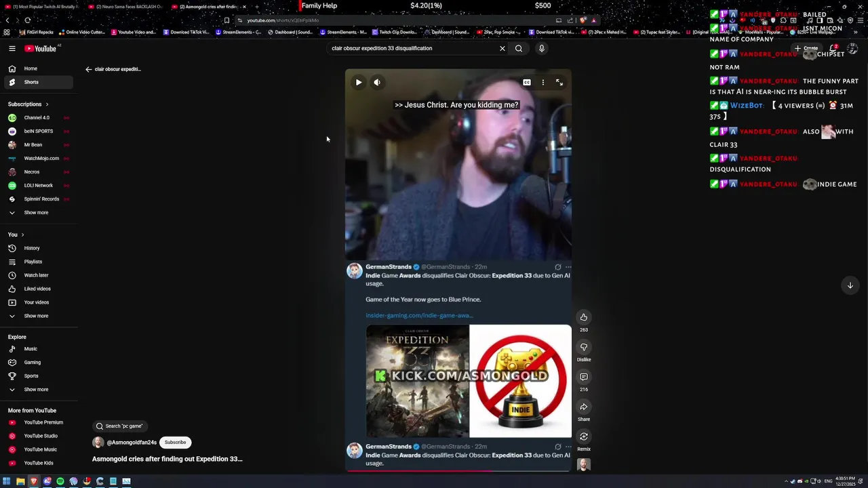
Task: Open the Short's more options menu
Action: point(542,82)
